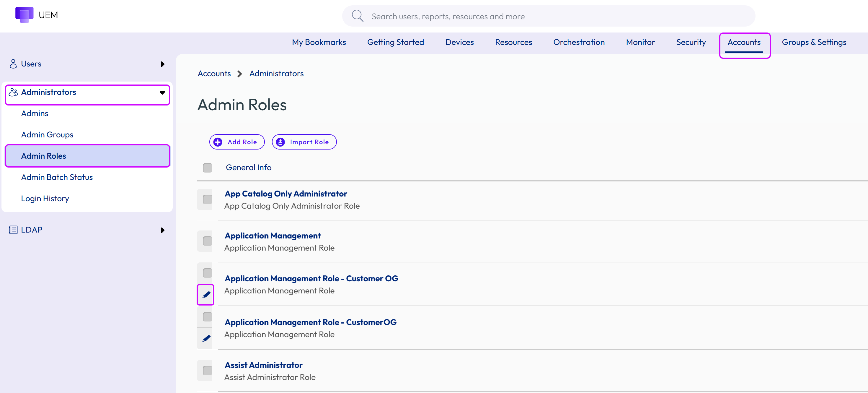This screenshot has height=393, width=868.
Task: Select Admin Batch Status in sidebar
Action: [57, 177]
